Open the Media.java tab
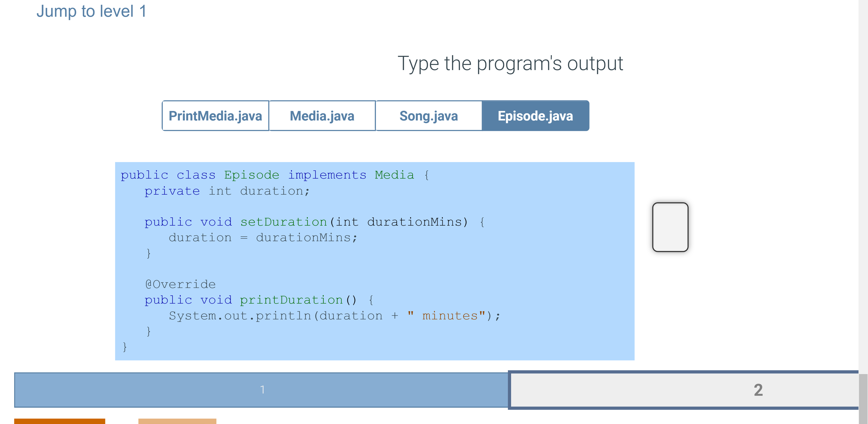Screen dimensions: 868x424 click(322, 116)
